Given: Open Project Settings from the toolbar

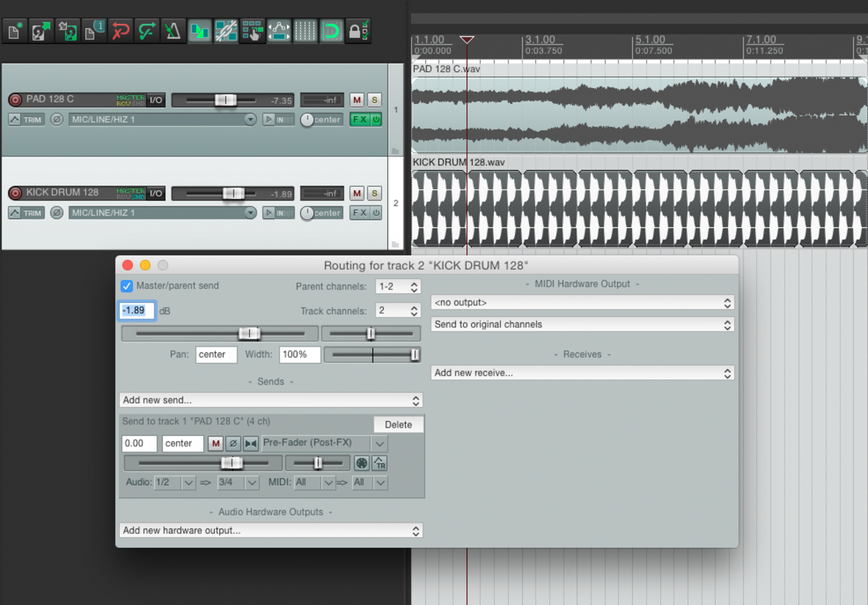Looking at the screenshot, I should pyautogui.click(x=94, y=31).
